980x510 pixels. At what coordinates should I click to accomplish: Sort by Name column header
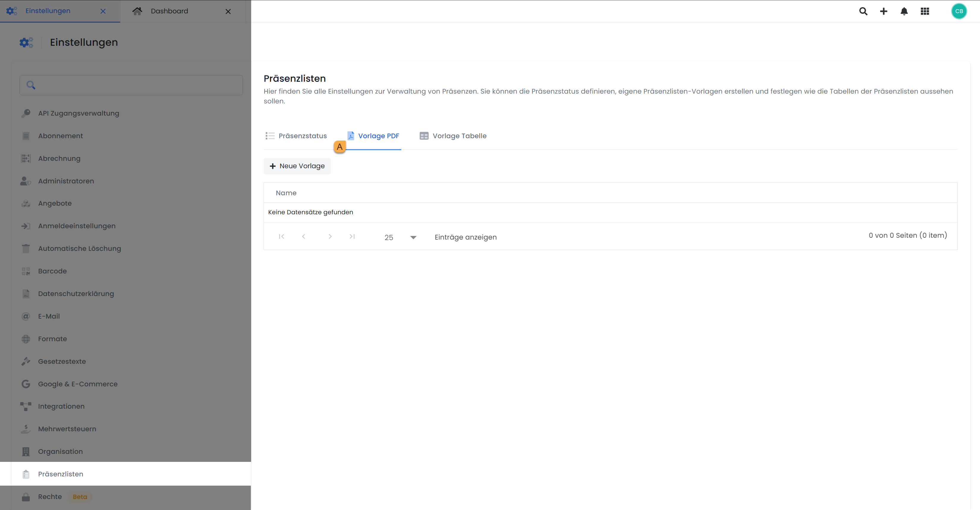286,193
